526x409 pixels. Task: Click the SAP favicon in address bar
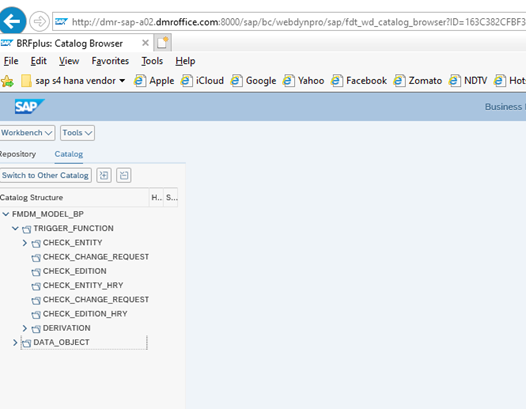point(61,22)
